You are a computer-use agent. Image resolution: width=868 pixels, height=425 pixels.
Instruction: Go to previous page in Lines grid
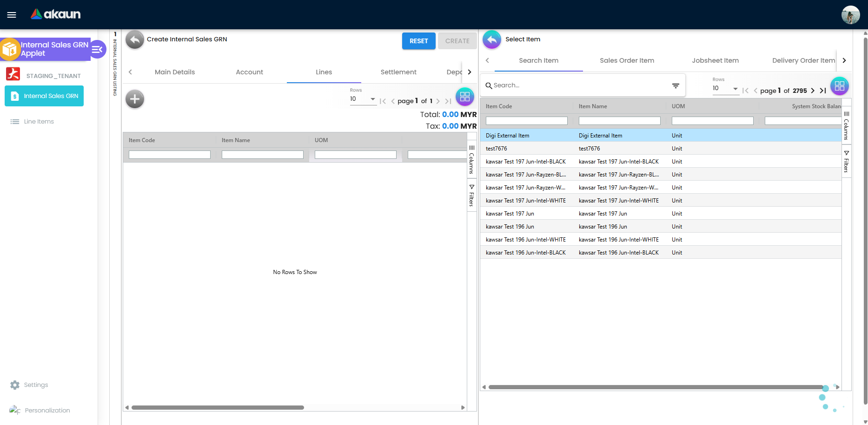393,101
